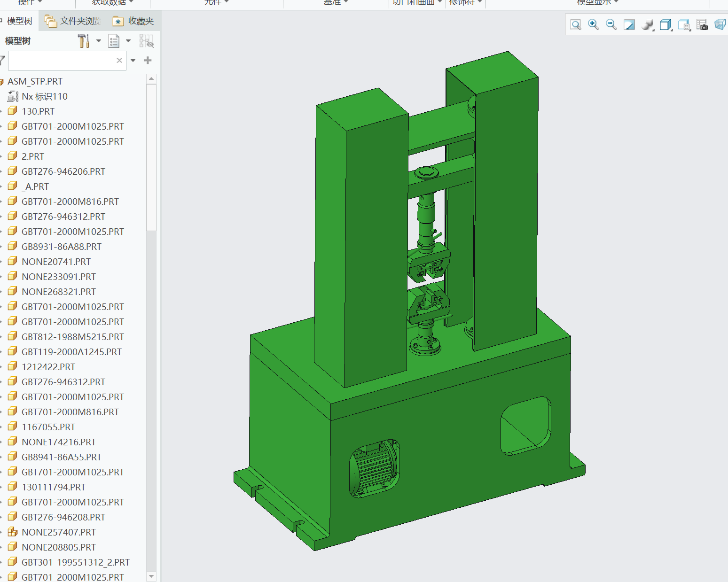
Task: Click the plus button beside search
Action: [148, 61]
